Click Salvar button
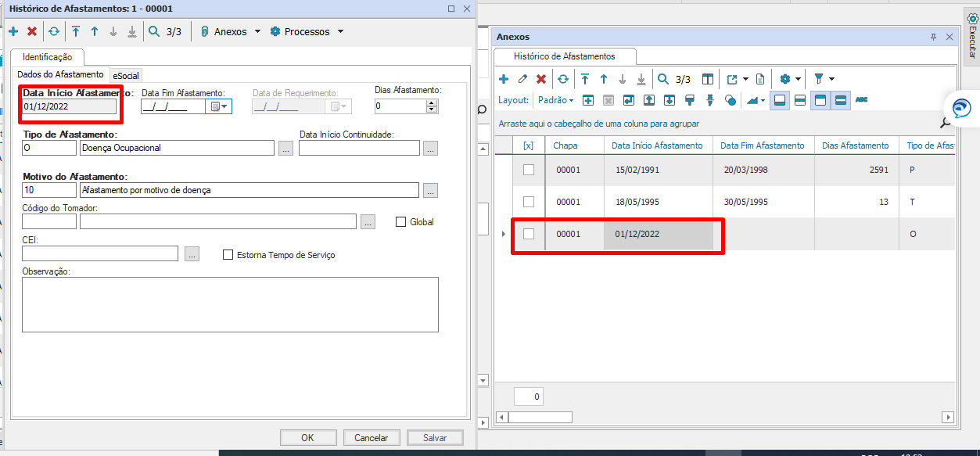Viewport: 980px width, 456px height. [x=435, y=438]
